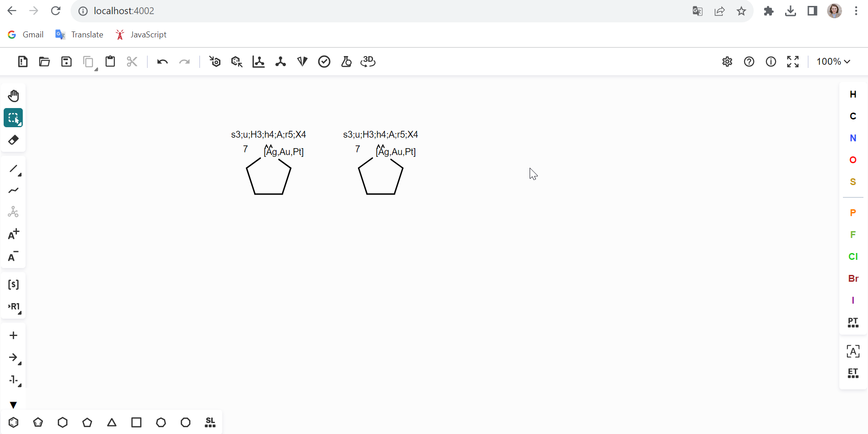Pick the Benzene ring template
The width and height of the screenshot is (868, 434).
14,422
